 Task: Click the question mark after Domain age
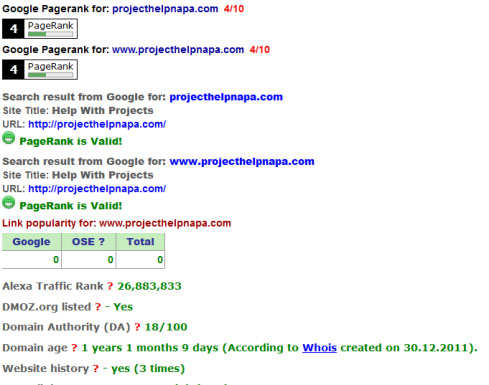tap(74, 348)
